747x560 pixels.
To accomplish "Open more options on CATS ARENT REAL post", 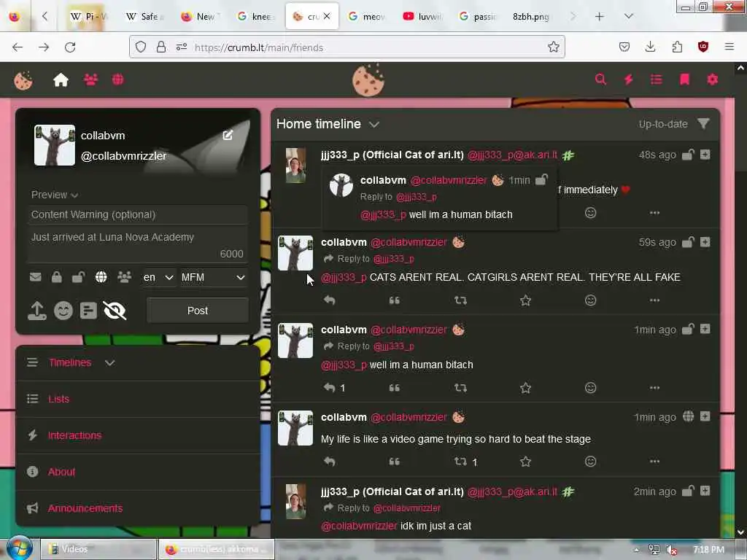I will point(654,300).
